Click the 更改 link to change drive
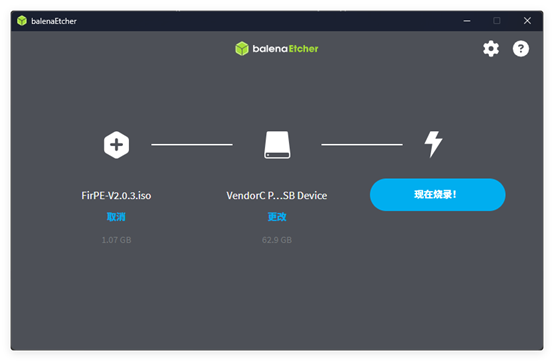554x361 pixels. point(277,217)
